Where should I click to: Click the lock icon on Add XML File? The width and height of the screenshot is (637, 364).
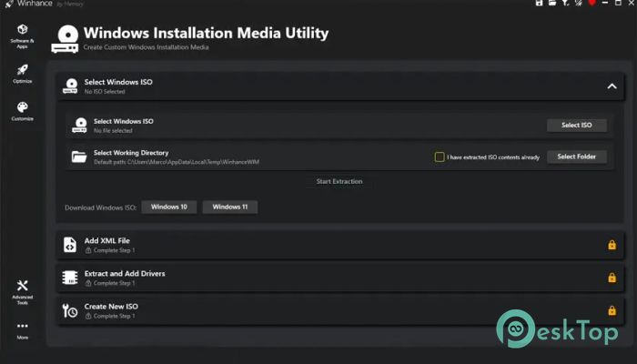(612, 245)
